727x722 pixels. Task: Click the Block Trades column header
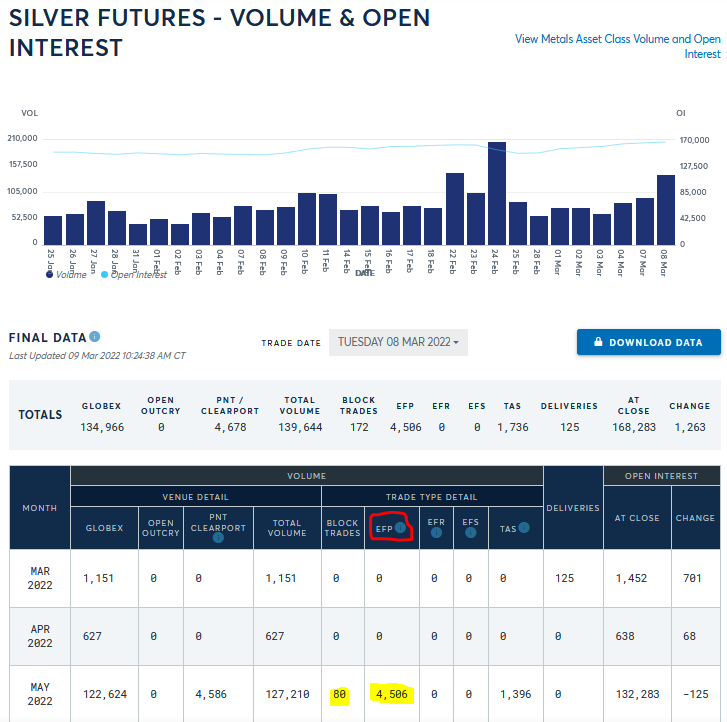(343, 528)
